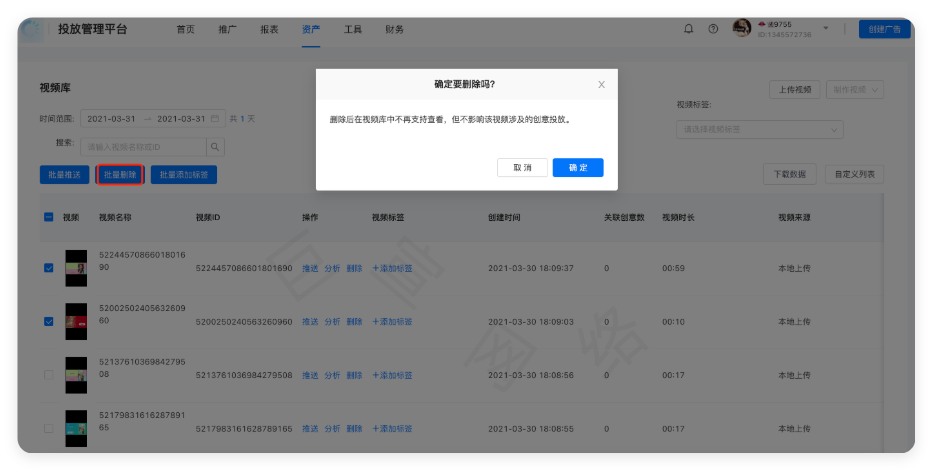
Task: Click 分析 for video 5200250240563260960
Action: (332, 322)
